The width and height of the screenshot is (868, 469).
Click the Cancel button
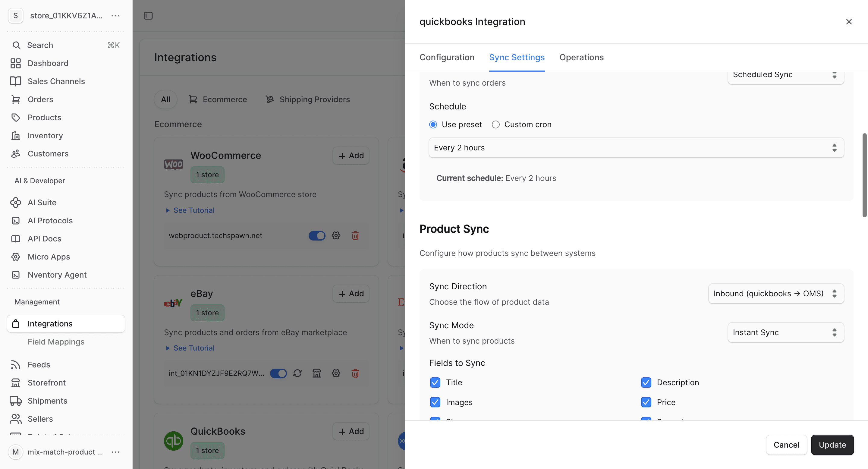786,445
